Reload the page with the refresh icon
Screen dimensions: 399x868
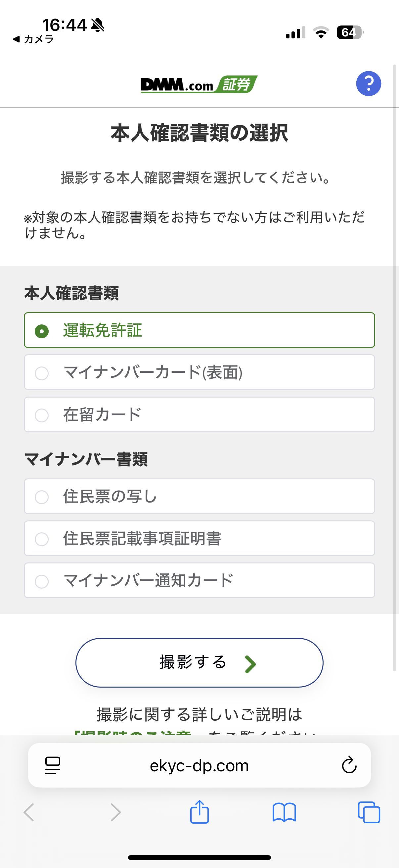pyautogui.click(x=349, y=765)
